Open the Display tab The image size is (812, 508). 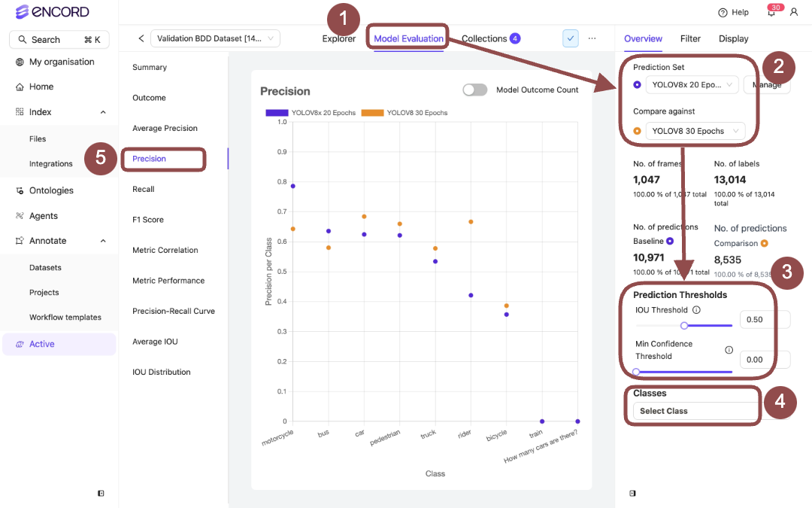point(733,38)
